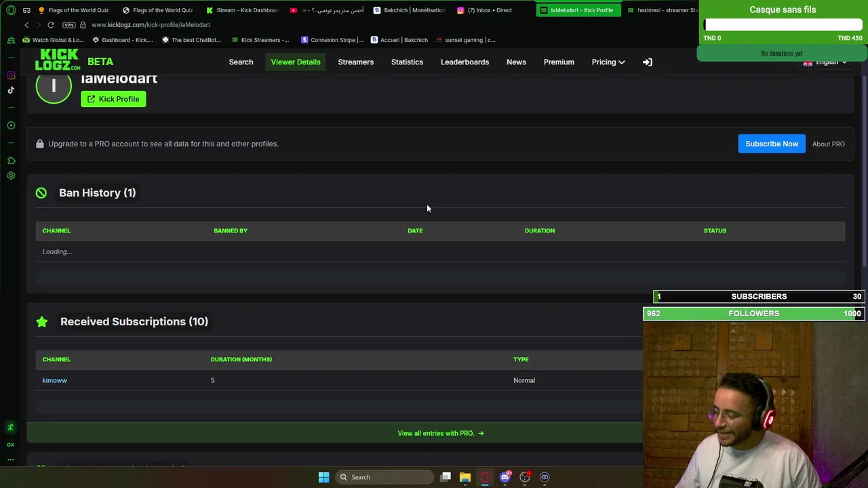Open the Premium nav item
This screenshot has width=868, height=488.
pyautogui.click(x=559, y=62)
